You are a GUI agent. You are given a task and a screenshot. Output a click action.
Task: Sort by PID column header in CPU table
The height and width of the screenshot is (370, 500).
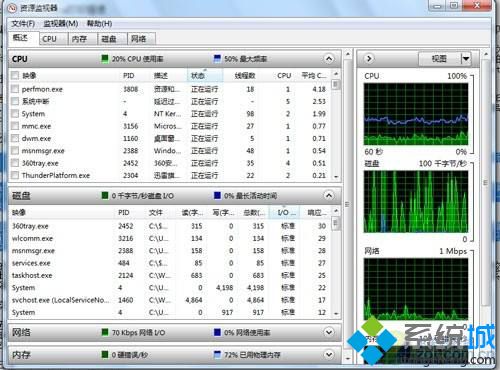pos(129,76)
